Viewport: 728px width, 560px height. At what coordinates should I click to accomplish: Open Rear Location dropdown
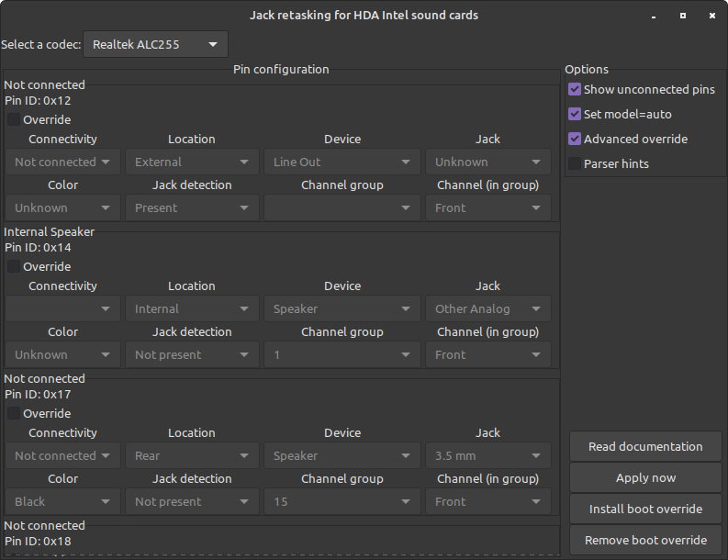pos(192,455)
